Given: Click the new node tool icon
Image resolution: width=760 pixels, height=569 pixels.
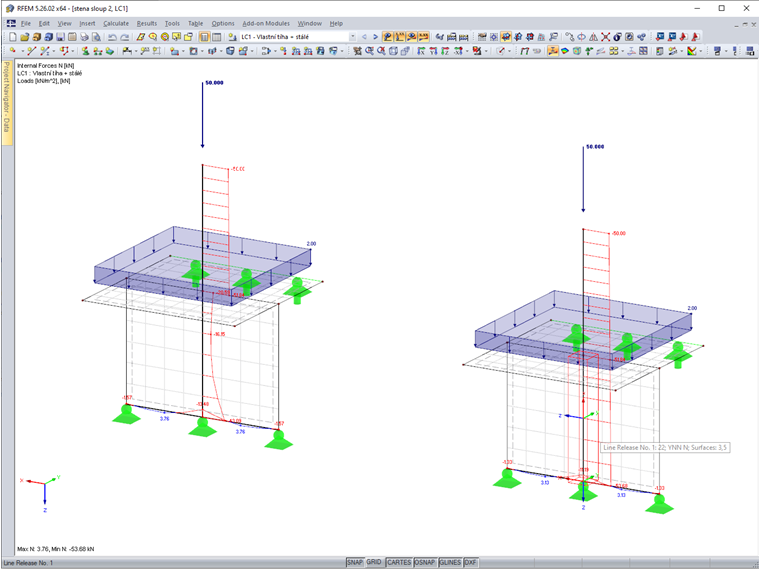Looking at the screenshot, I should click(13, 51).
